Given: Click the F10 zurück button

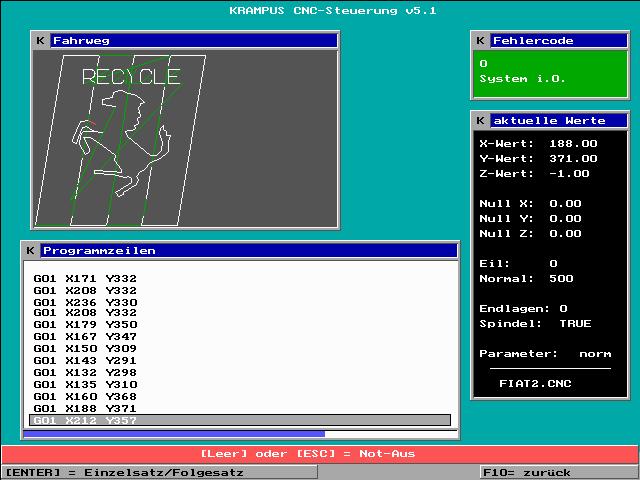Looking at the screenshot, I should (559, 473).
